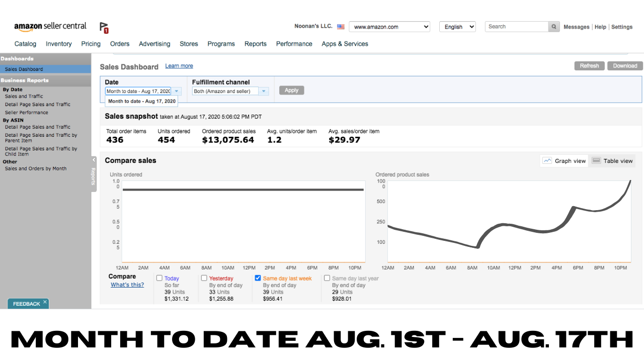The width and height of the screenshot is (644, 362).
Task: Select Month to date - Aug 17, 2020 option
Action: [x=142, y=101]
